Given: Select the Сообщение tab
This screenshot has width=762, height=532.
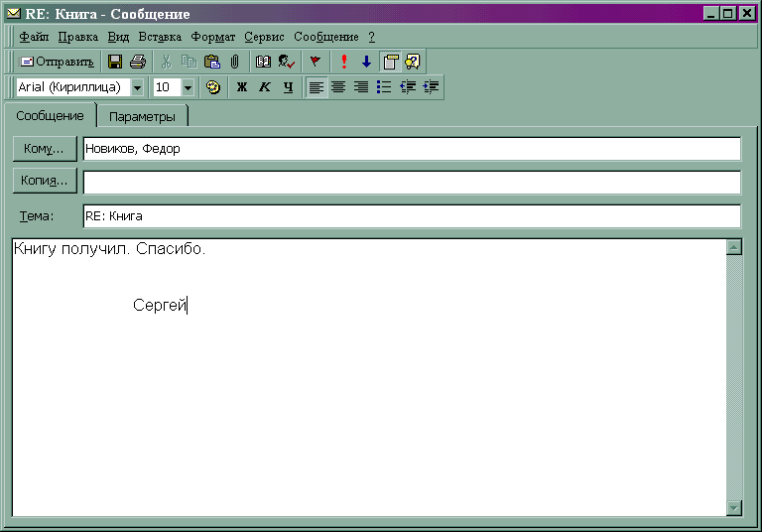Looking at the screenshot, I should pos(50,116).
